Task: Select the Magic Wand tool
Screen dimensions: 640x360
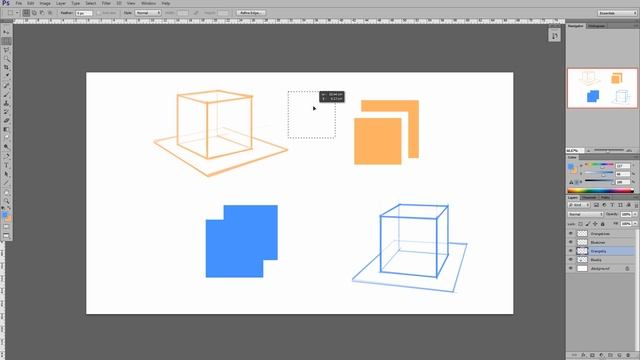Action: pos(6,59)
